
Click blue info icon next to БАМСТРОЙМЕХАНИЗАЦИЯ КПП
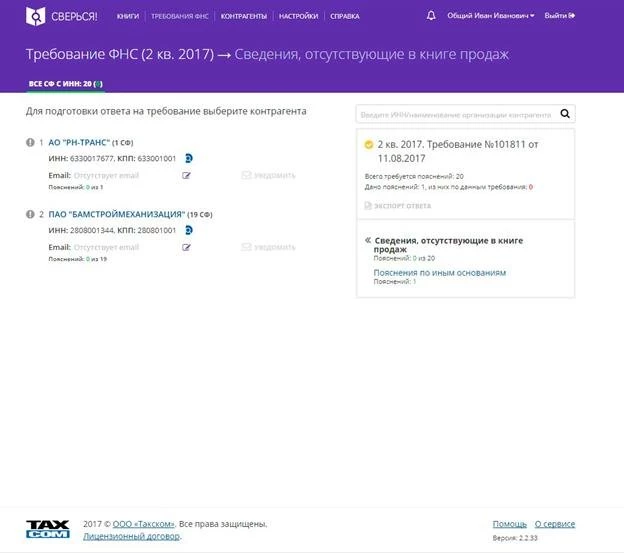[x=189, y=230]
